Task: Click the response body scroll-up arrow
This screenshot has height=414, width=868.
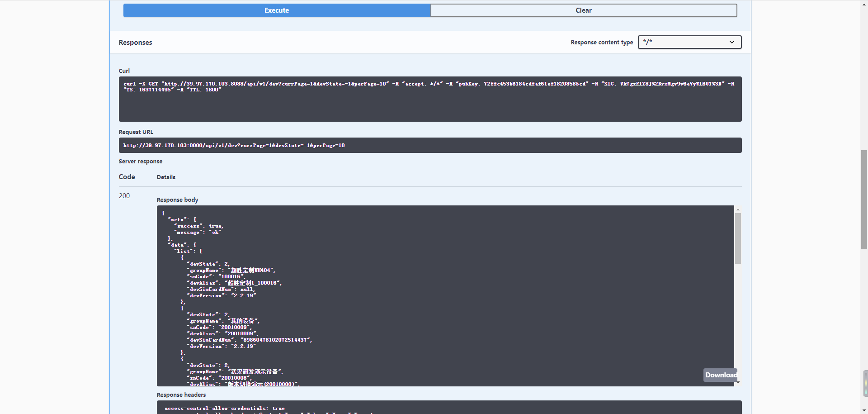Action: (x=738, y=209)
